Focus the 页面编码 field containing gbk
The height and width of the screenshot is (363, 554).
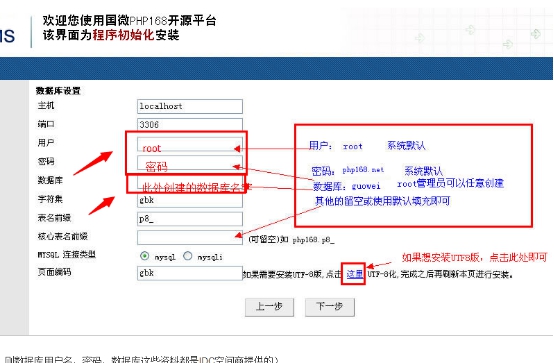pyautogui.click(x=190, y=273)
